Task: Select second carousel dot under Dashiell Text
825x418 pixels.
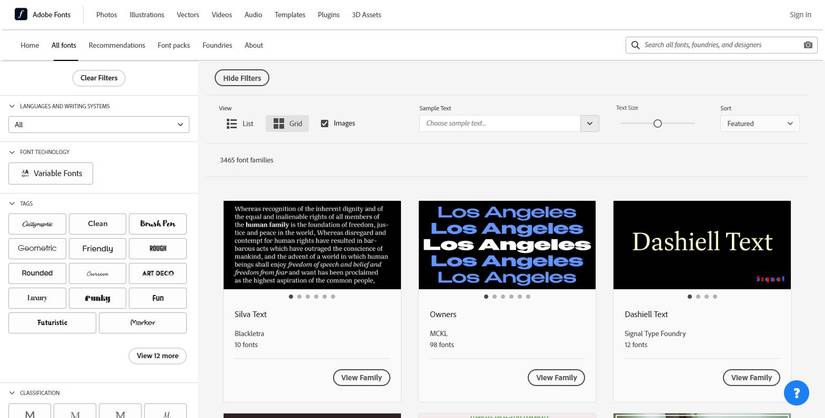Action: pyautogui.click(x=698, y=297)
